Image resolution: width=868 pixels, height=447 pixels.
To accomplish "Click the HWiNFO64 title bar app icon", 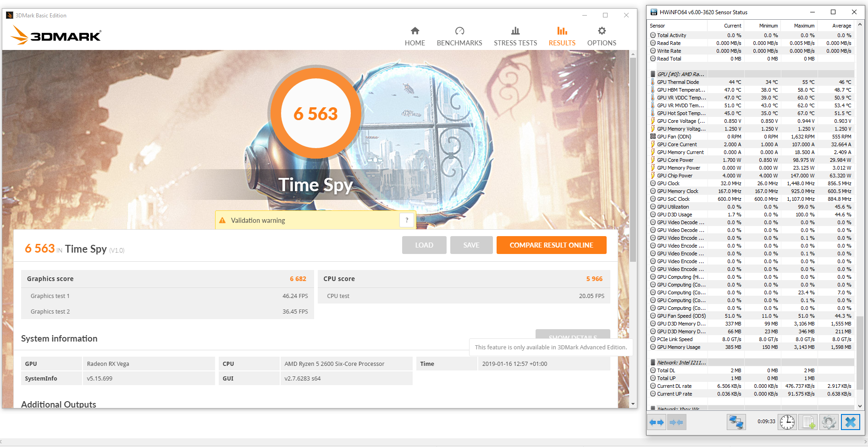I will tap(653, 12).
